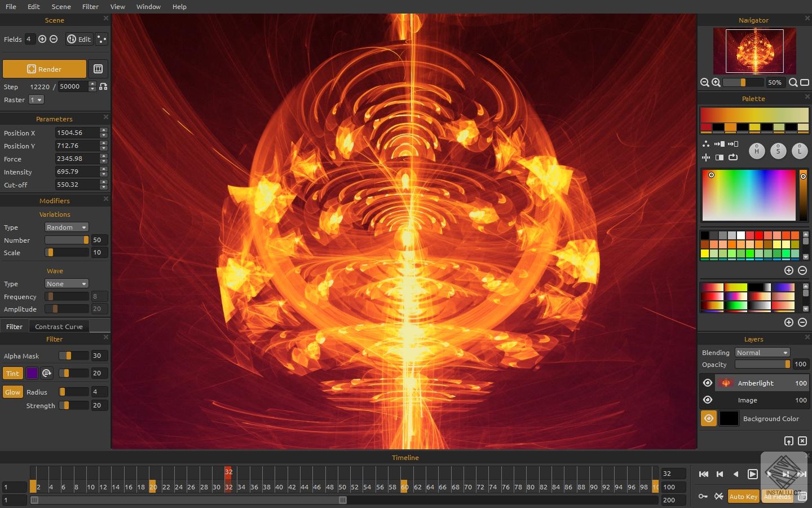Click the Render button
The width and height of the screenshot is (812, 508).
pos(44,68)
